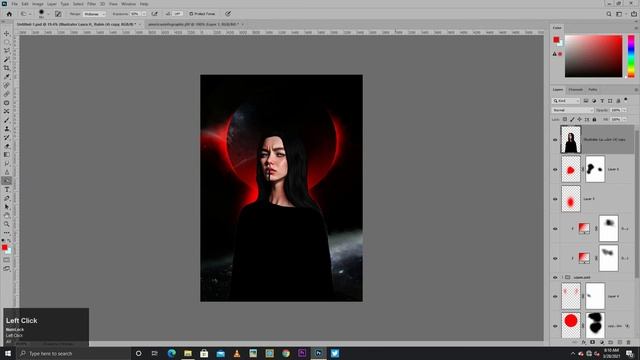Open the Windows Start menu
Viewport: 640px width, 360px height.
coord(8,353)
